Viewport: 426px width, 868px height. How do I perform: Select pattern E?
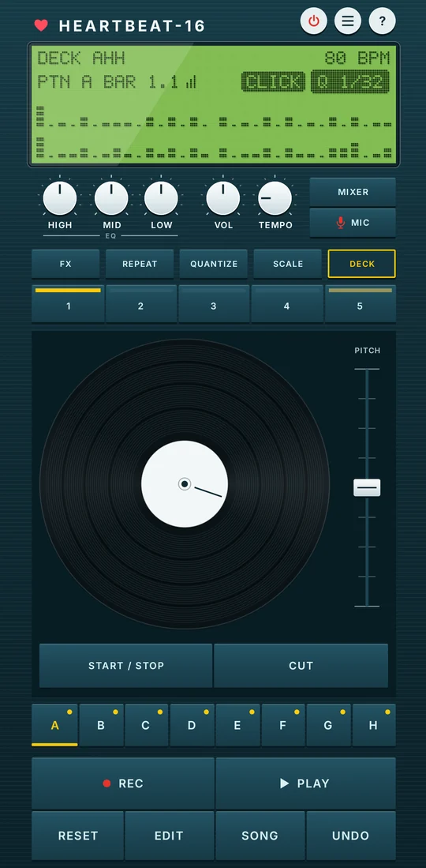pos(237,725)
